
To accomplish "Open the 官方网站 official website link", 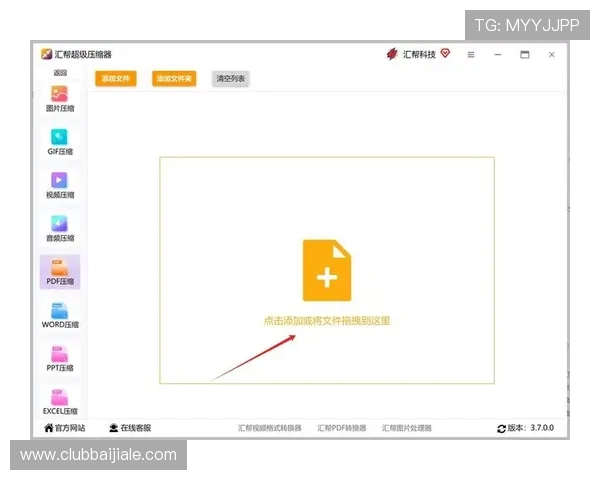I will [x=65, y=428].
